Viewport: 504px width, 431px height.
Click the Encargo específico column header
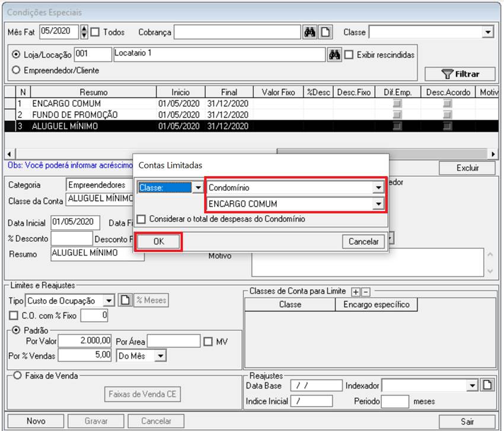(x=376, y=304)
